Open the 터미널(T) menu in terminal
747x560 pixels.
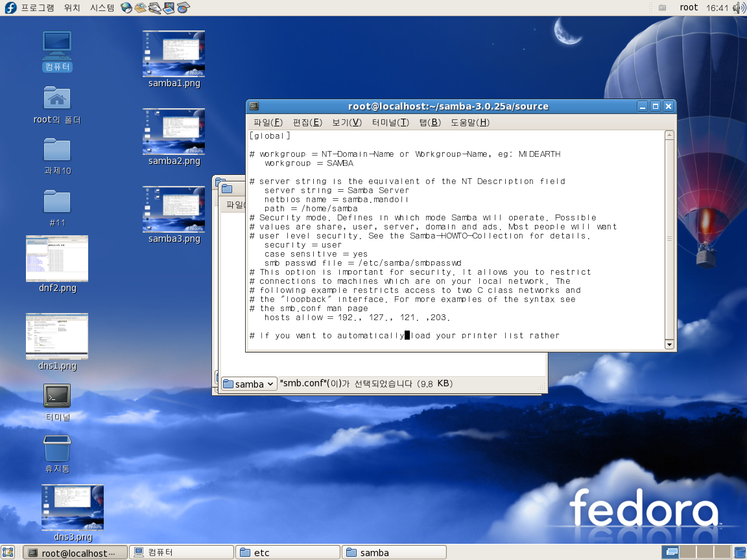pos(390,122)
